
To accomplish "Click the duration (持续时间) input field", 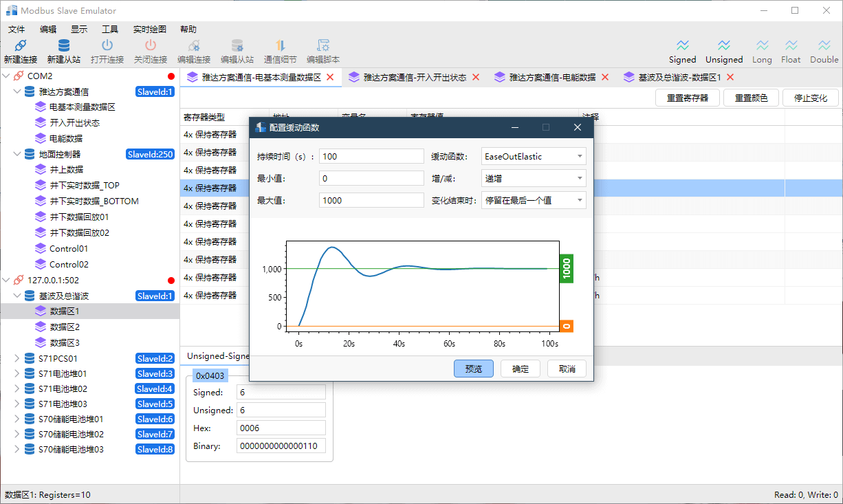I will (371, 157).
